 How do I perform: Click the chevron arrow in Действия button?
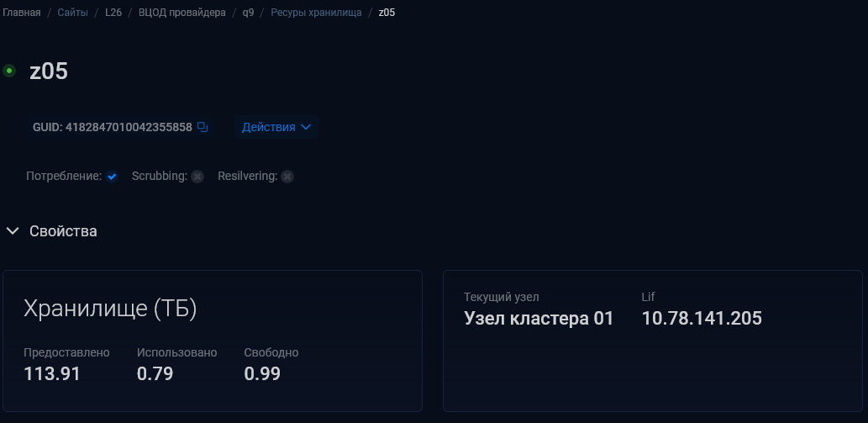306,127
